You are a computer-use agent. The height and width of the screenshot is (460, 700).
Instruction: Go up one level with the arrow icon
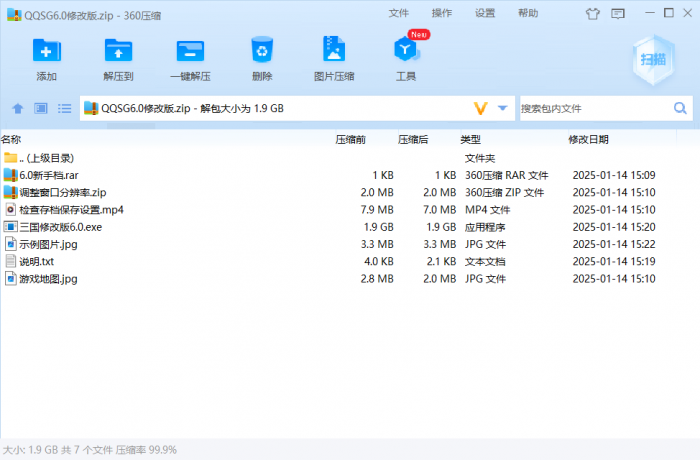tap(17, 108)
